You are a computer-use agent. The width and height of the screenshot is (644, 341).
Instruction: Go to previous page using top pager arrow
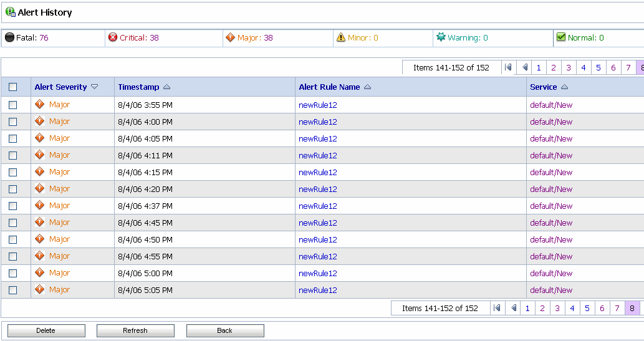click(524, 67)
